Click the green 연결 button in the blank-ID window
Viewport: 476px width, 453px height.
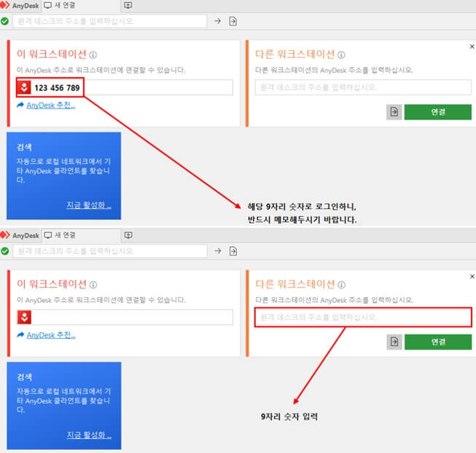click(x=438, y=342)
